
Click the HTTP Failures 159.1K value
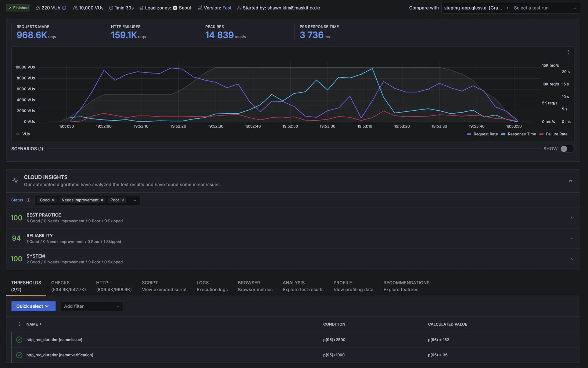[x=124, y=35]
